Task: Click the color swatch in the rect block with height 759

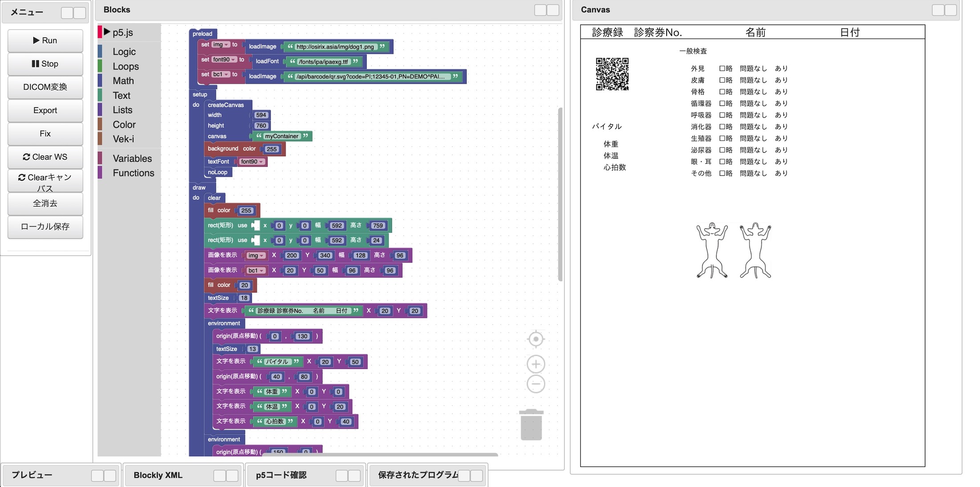Action: click(x=255, y=226)
